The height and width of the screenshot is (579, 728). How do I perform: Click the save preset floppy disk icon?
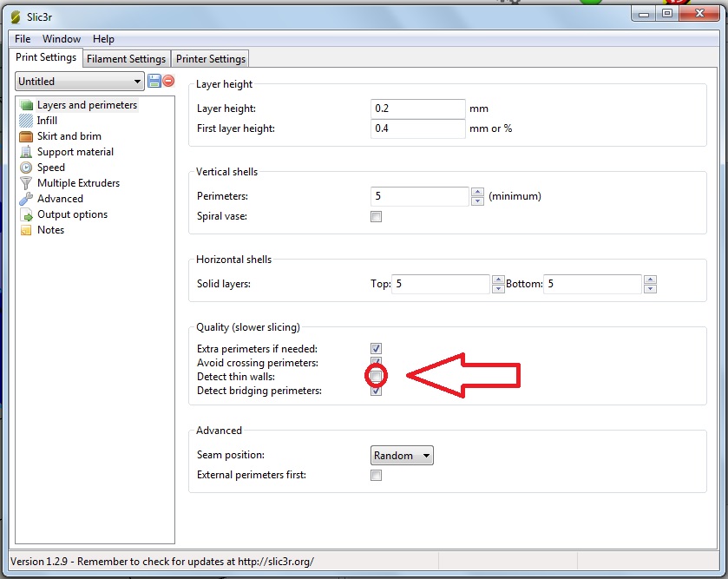click(x=154, y=82)
